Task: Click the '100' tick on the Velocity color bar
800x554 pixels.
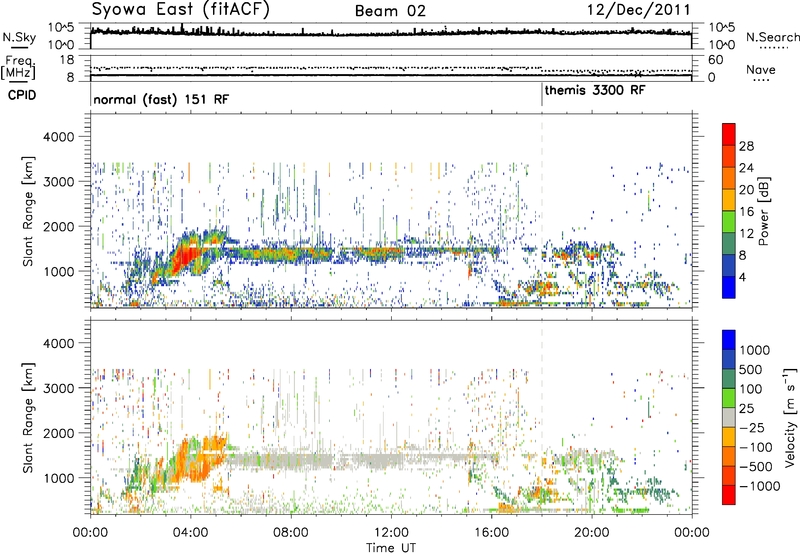Action: tap(750, 389)
